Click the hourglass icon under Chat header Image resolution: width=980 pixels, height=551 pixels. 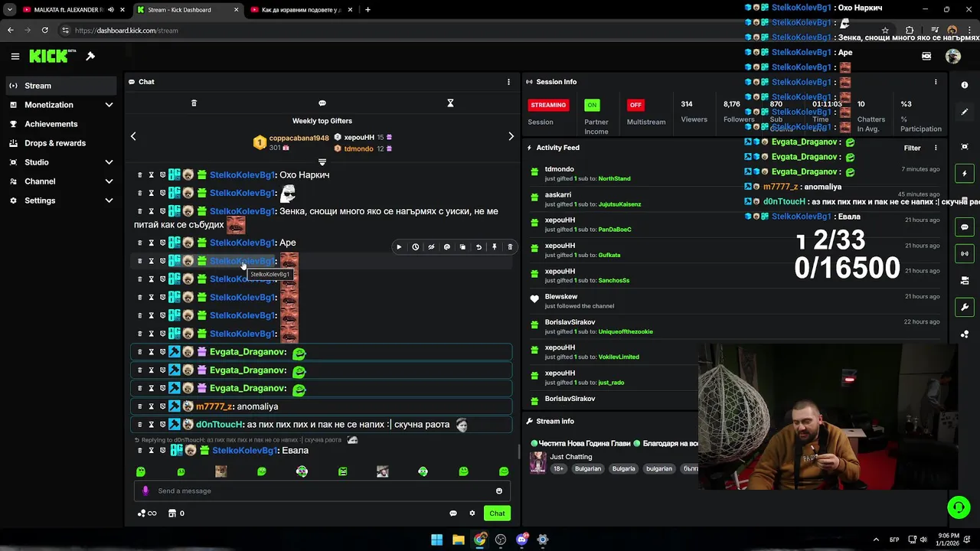tap(450, 103)
